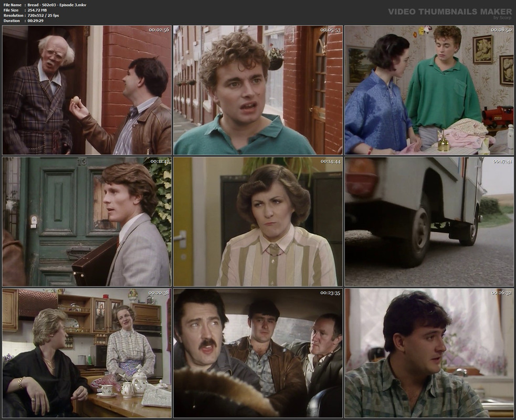
Task: Select the duration value '00:29:29'
Action: click(36, 20)
